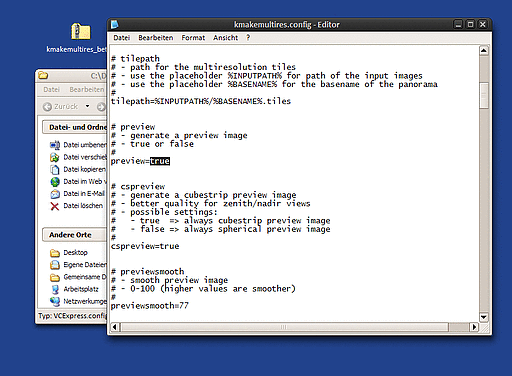This screenshot has height=376, width=512.
Task: Click the cspreview=true line
Action: click(x=145, y=246)
